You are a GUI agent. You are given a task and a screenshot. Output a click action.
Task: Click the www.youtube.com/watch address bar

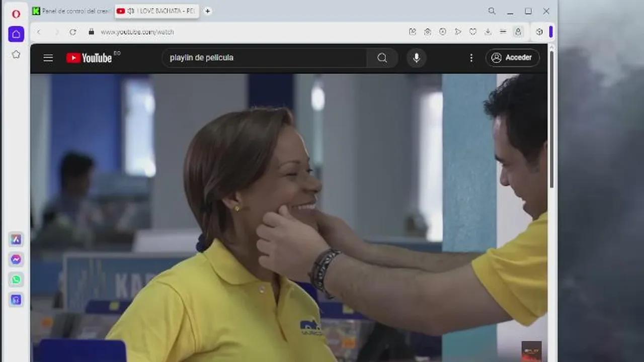click(x=137, y=32)
